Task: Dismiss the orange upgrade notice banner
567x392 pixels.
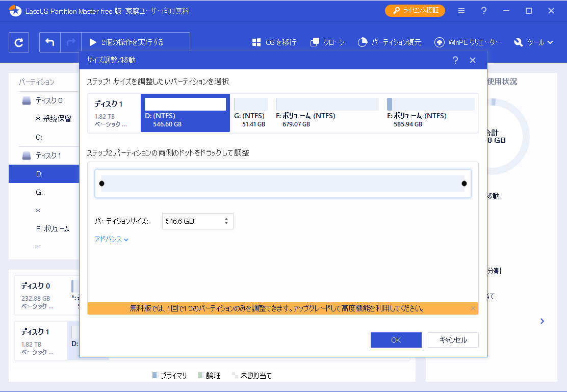Action: (x=473, y=308)
